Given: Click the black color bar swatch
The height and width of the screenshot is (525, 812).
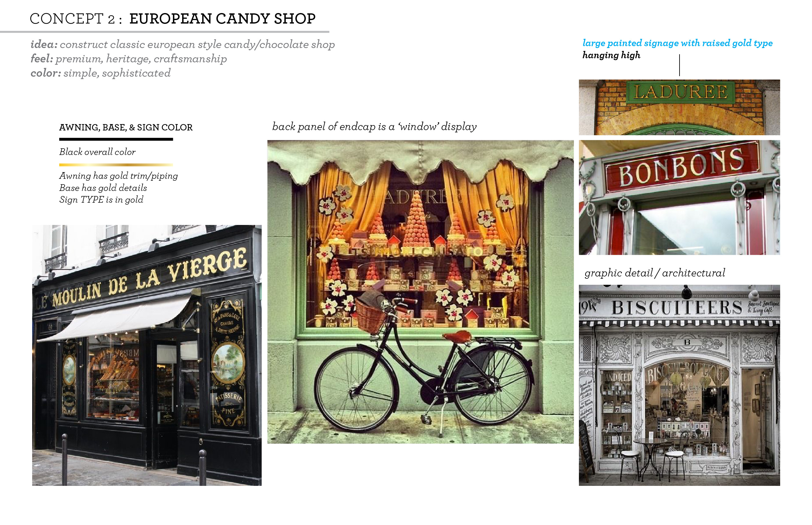Looking at the screenshot, I should click(x=116, y=139).
